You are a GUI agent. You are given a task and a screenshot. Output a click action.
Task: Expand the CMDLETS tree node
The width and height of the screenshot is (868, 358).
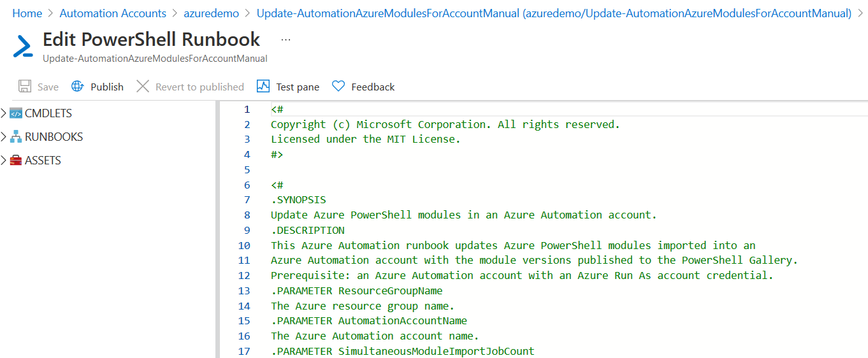[x=4, y=113]
